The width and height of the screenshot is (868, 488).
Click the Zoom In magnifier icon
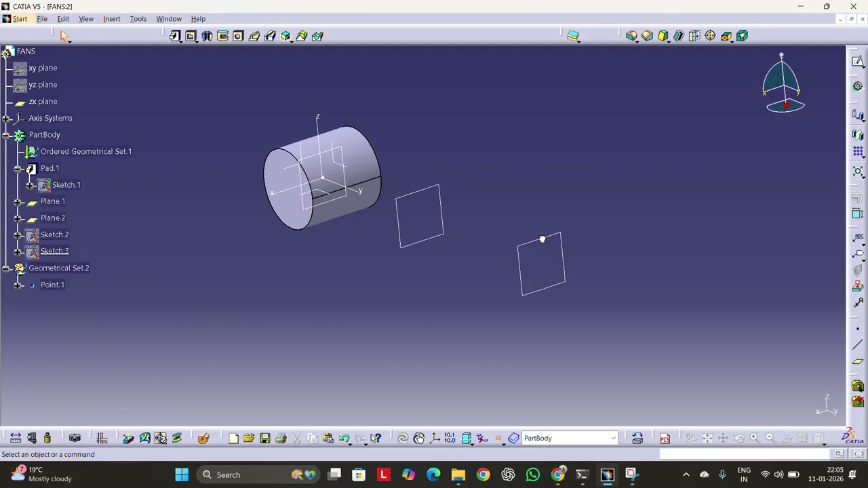[754, 438]
